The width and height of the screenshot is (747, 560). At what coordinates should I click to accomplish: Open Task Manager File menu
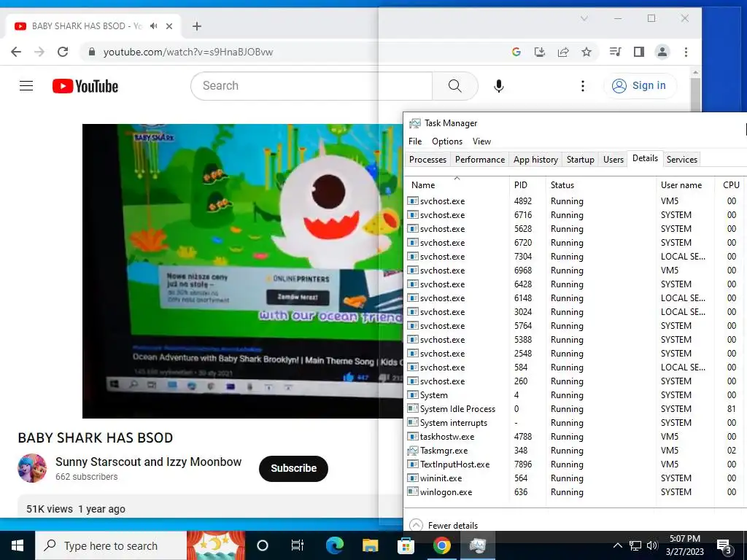pos(415,141)
